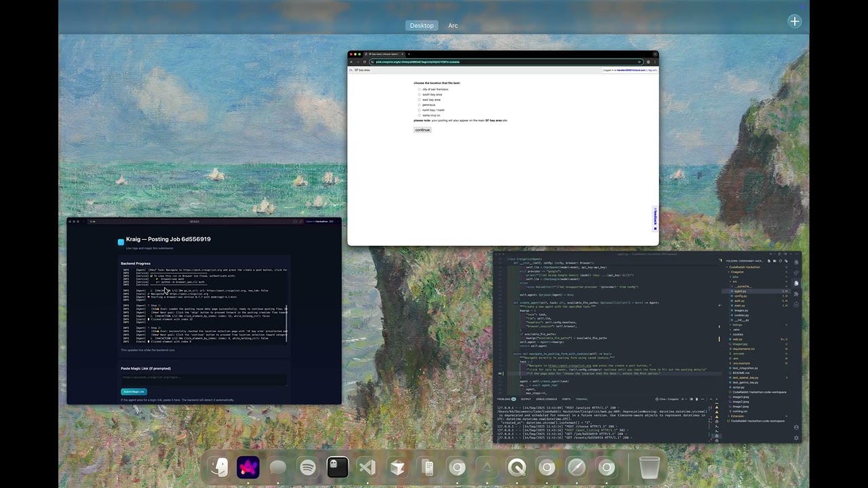Image resolution: width=868 pixels, height=488 pixels.
Task: Select the 'south bay area' radio option
Action: click(419, 94)
